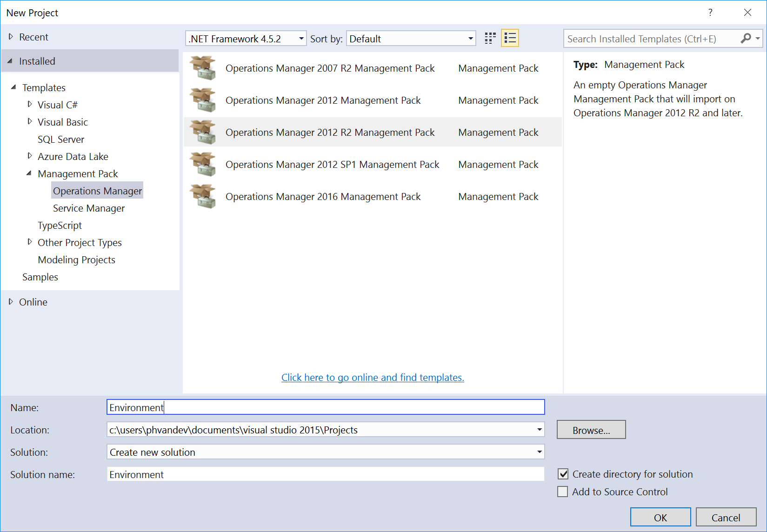This screenshot has width=767, height=532.
Task: Open the .NET Framework version dropdown
Action: pyautogui.click(x=246, y=39)
